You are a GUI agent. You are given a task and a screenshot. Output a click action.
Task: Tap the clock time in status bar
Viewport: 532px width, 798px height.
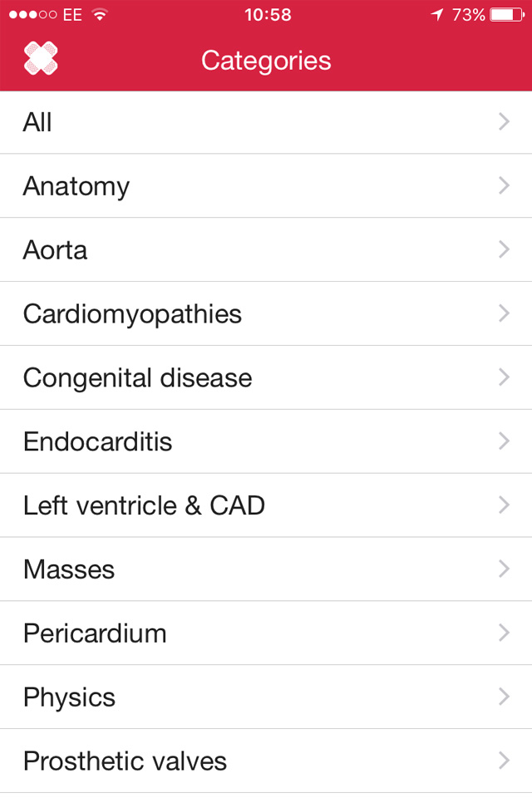pyautogui.click(x=268, y=15)
